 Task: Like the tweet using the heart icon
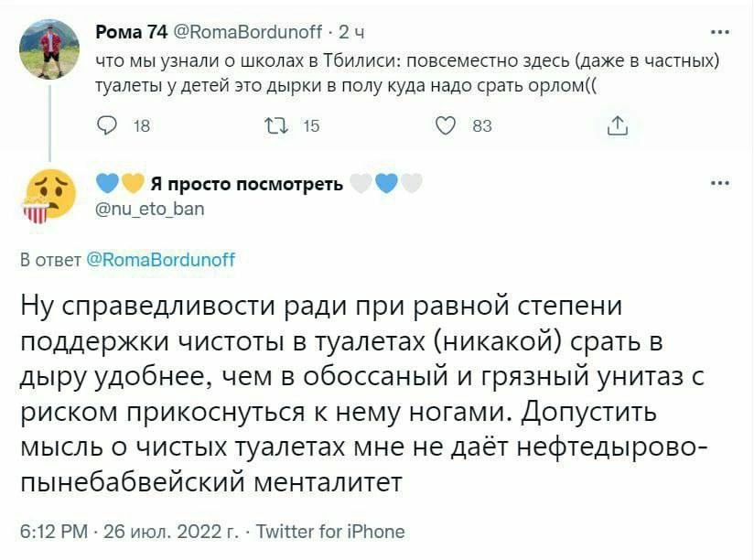coord(447,126)
